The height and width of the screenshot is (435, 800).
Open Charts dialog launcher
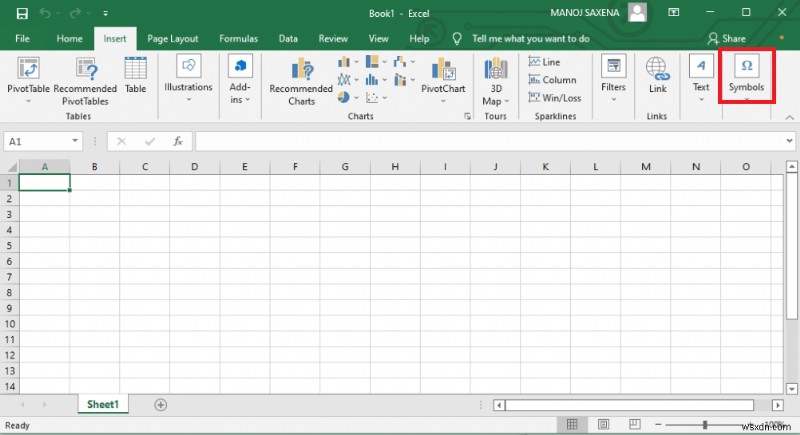pyautogui.click(x=467, y=116)
